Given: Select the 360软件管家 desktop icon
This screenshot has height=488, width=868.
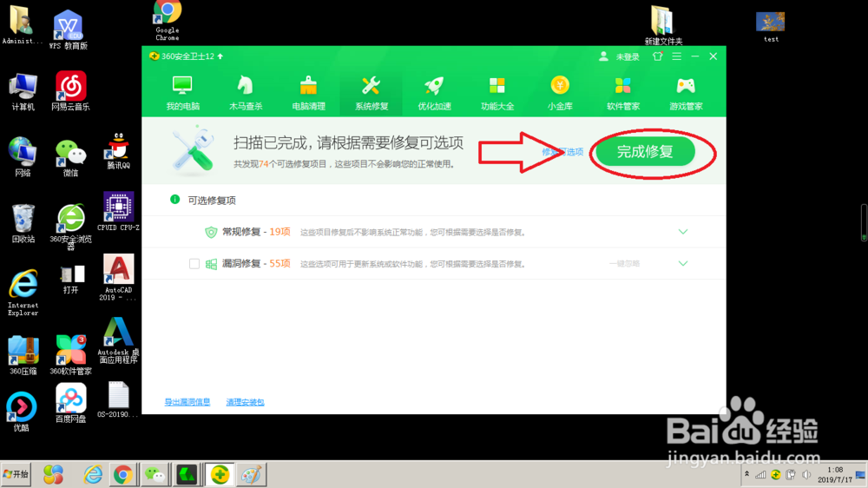Looking at the screenshot, I should click(70, 355).
